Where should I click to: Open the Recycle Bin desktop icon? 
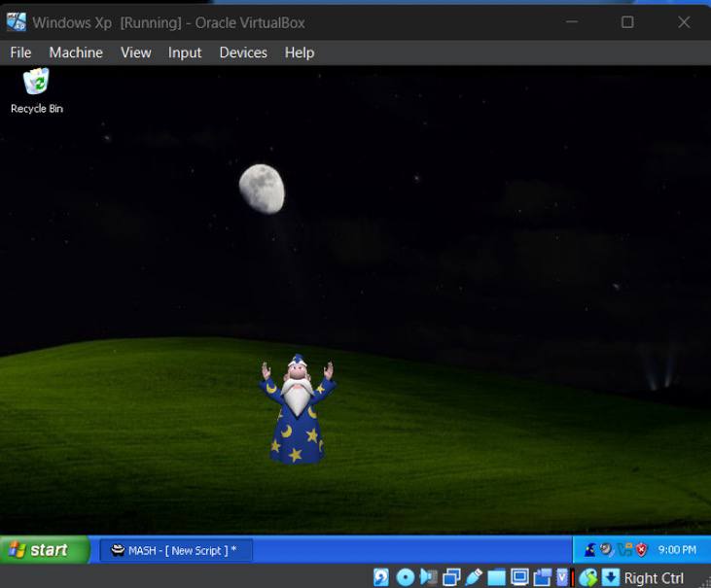point(36,90)
